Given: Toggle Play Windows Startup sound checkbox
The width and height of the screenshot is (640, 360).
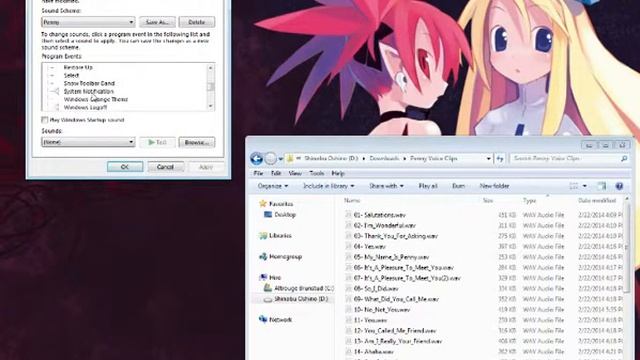Looking at the screenshot, I should (44, 120).
